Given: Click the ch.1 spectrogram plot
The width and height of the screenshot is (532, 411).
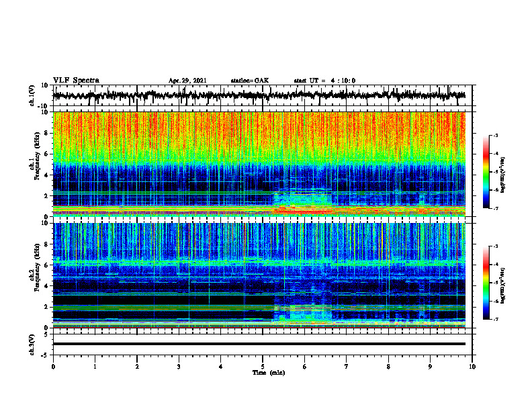Looking at the screenshot, I should point(259,164).
